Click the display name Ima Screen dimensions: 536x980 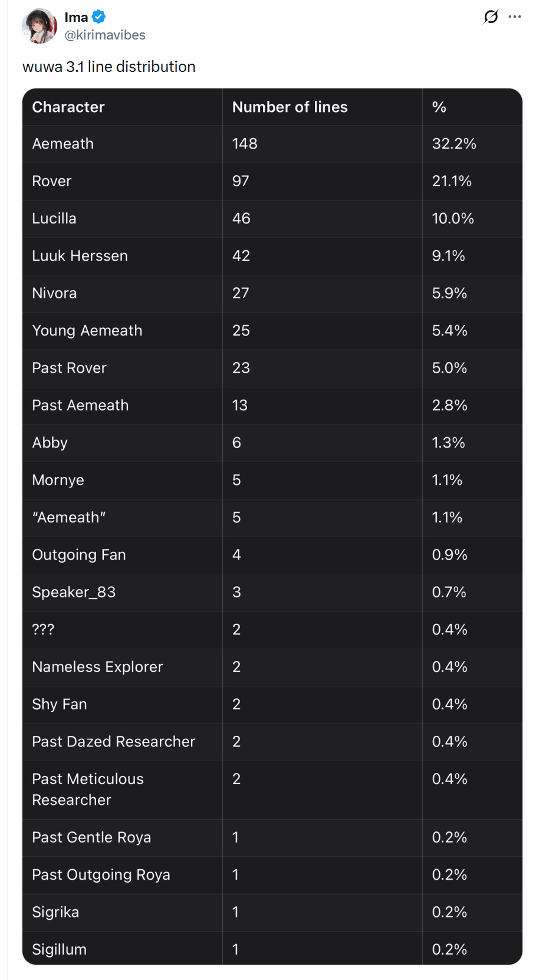(76, 17)
